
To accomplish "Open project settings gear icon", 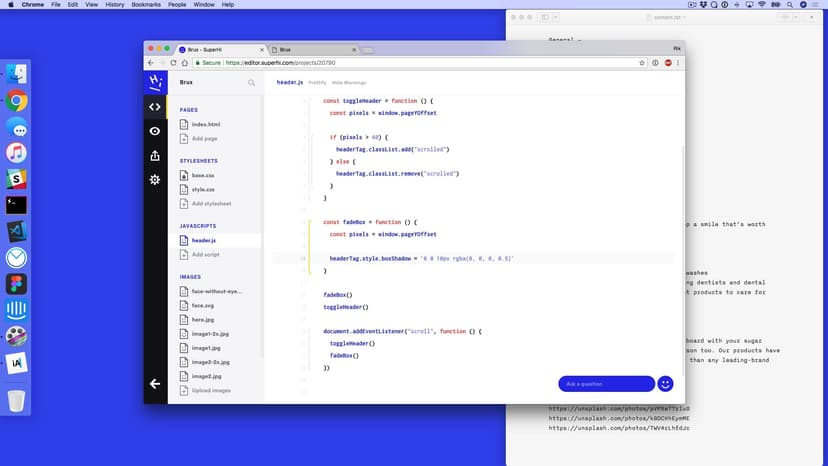I will point(155,179).
